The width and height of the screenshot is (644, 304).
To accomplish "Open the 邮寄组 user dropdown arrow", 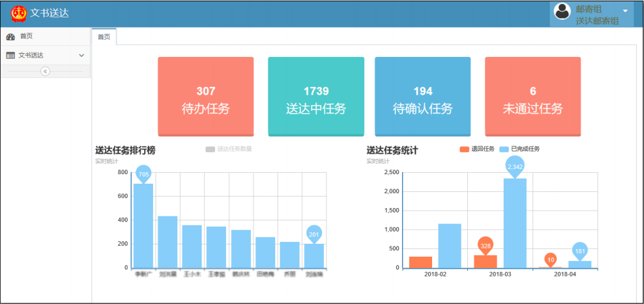I will 625,11.
